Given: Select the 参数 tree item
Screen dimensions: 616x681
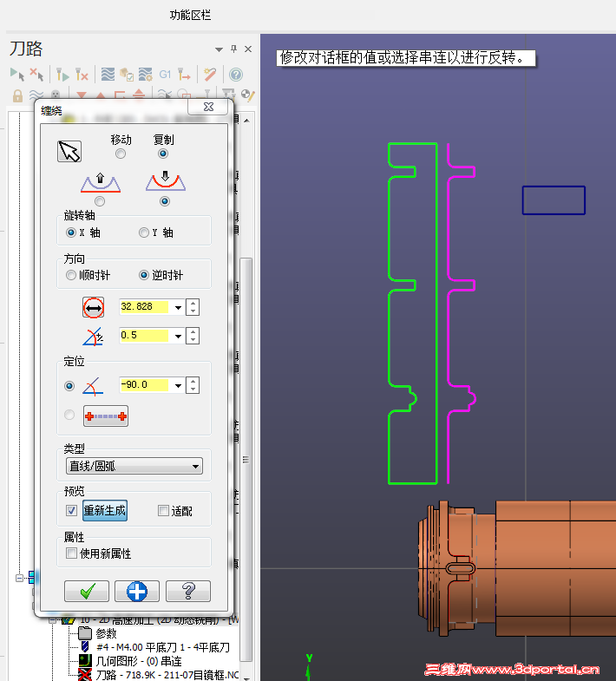Looking at the screenshot, I should 106,633.
